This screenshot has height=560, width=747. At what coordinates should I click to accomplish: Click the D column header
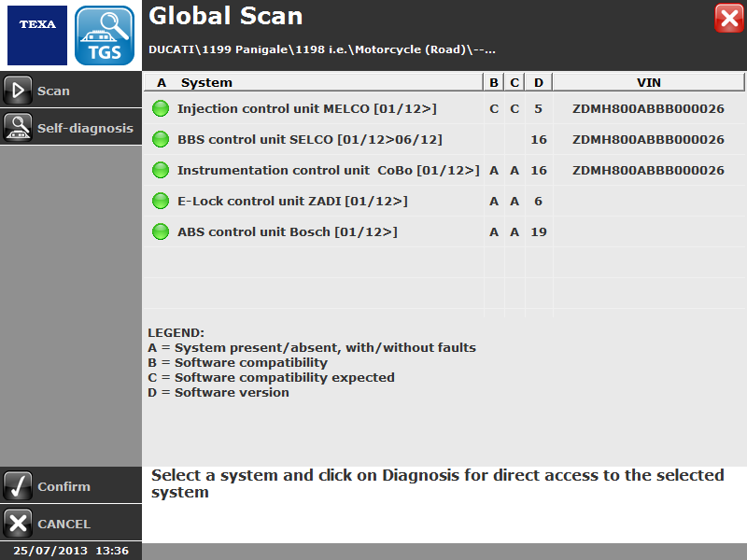click(539, 82)
